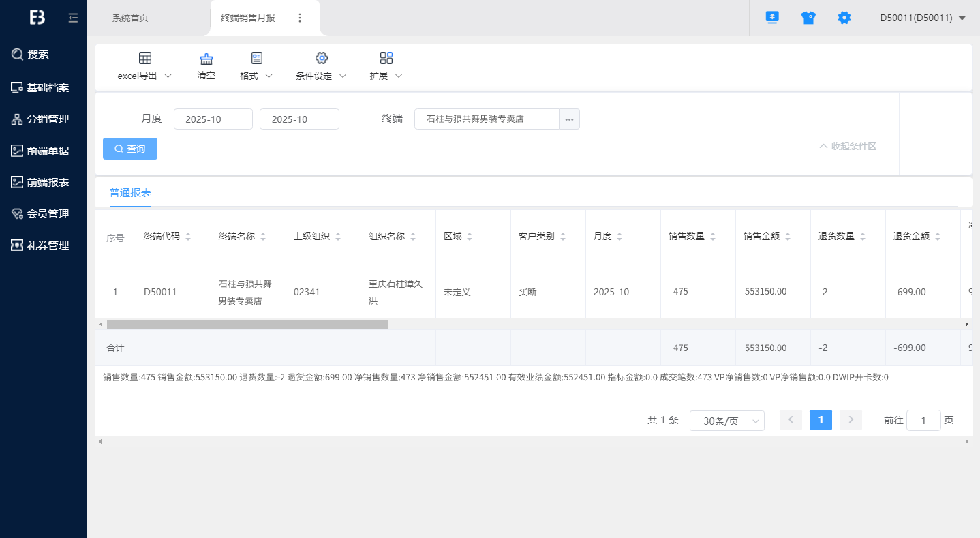Sort by 销售数量 column arrows
Viewport: 980px width, 538px height.
713,237
